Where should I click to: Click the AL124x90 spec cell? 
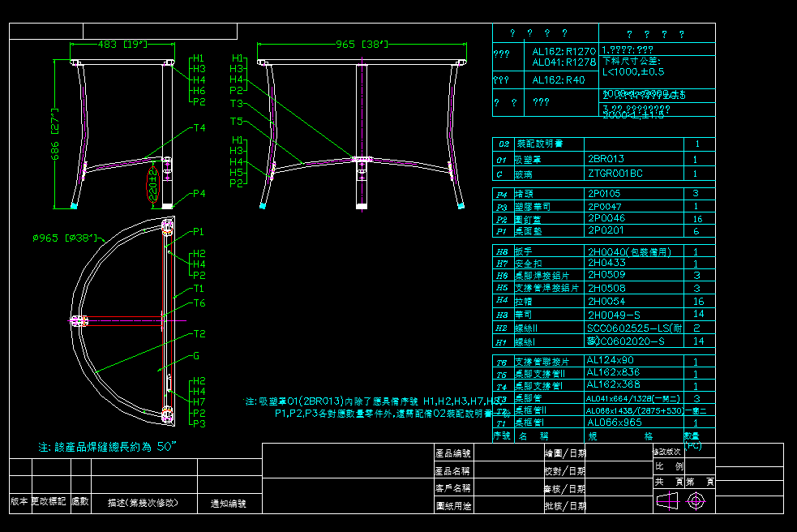pos(610,360)
